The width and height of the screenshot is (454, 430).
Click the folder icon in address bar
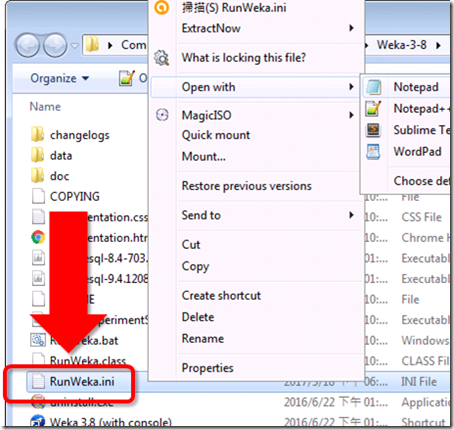tap(92, 45)
